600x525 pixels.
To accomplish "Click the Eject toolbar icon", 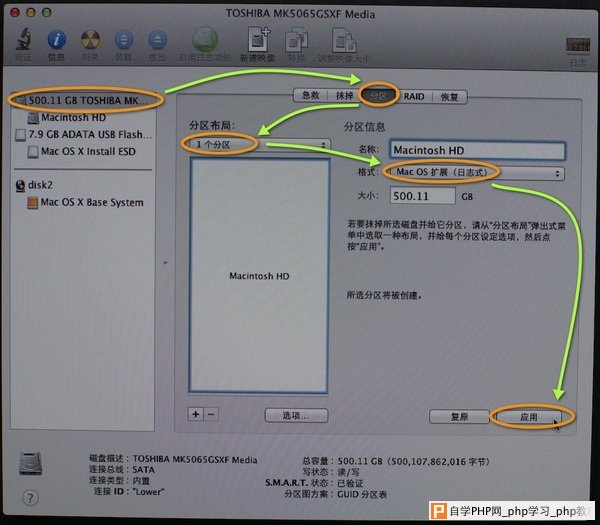I will click(x=157, y=39).
